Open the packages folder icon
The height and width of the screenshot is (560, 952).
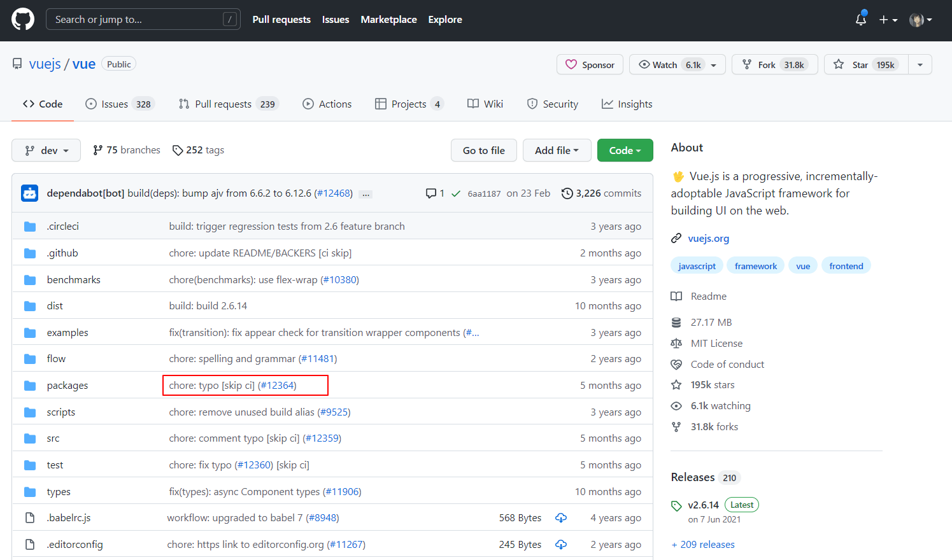click(29, 385)
